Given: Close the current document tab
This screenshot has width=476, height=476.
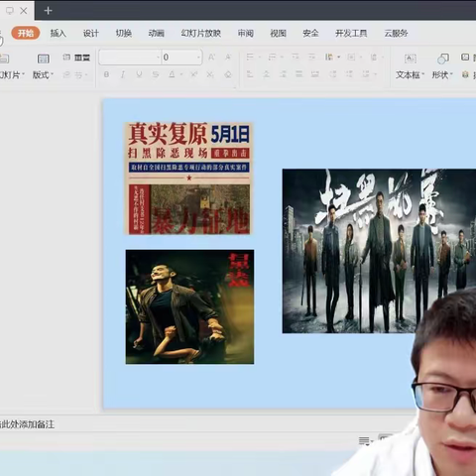Looking at the screenshot, I should click(x=24, y=11).
